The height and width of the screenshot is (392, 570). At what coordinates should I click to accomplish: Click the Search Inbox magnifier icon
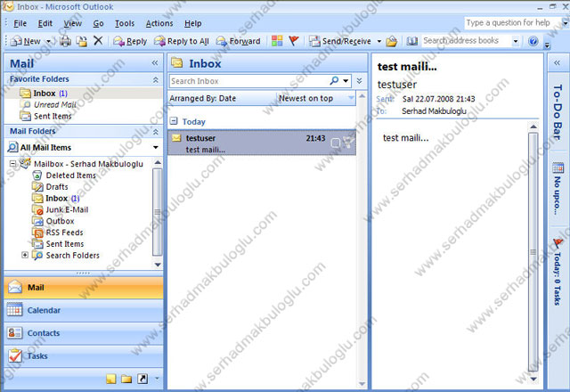[x=334, y=80]
